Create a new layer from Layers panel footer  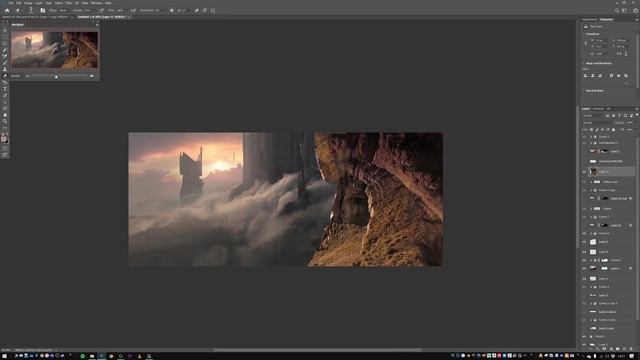tap(624, 349)
